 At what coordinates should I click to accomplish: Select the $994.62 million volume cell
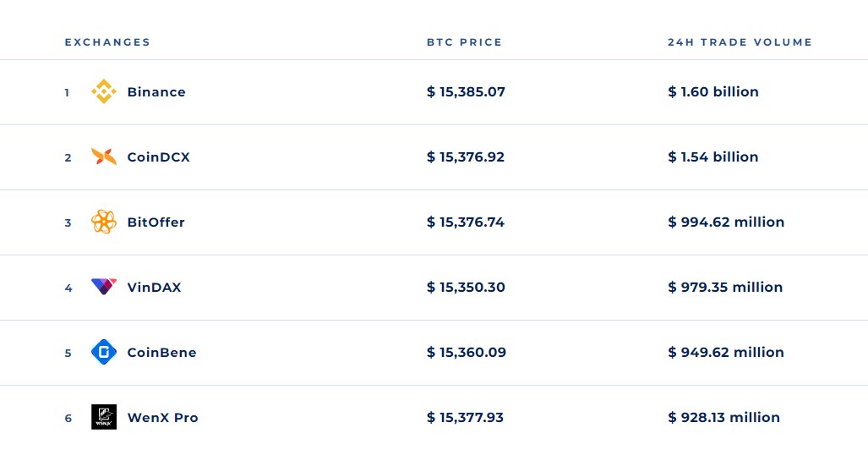click(x=726, y=222)
